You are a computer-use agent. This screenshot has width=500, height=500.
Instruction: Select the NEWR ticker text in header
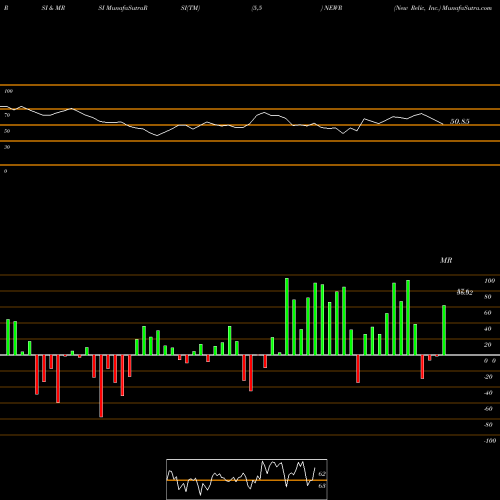click(x=333, y=8)
